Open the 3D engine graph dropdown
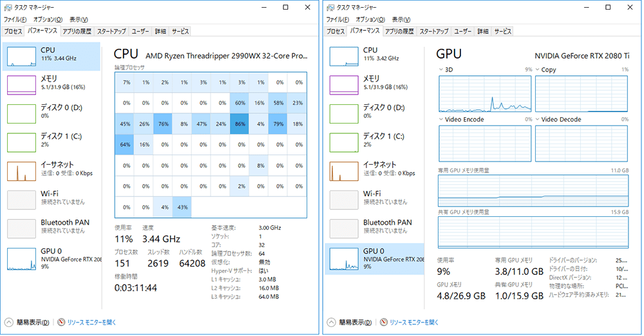 [441, 70]
